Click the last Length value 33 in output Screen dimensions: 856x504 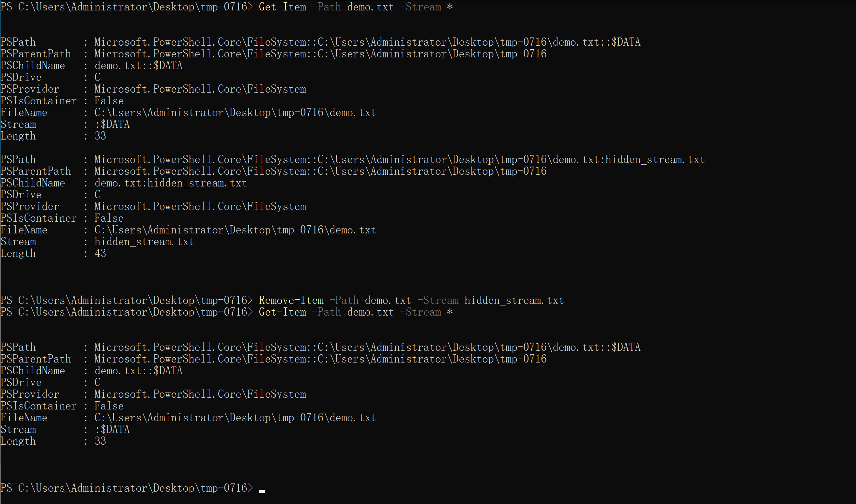tap(100, 441)
